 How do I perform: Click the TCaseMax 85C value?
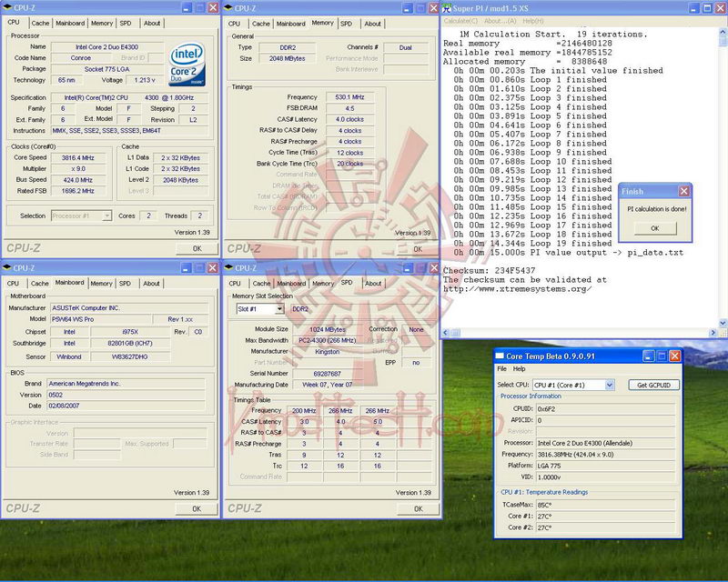(605, 505)
